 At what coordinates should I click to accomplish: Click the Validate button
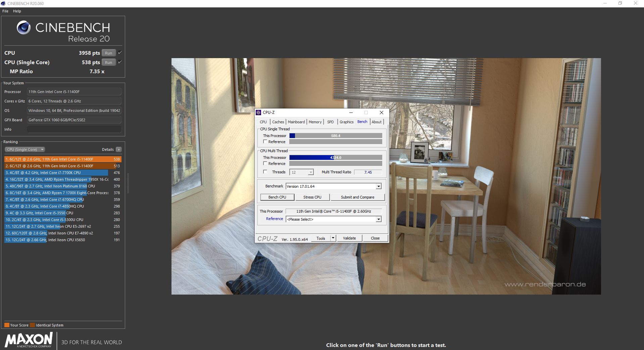(349, 238)
